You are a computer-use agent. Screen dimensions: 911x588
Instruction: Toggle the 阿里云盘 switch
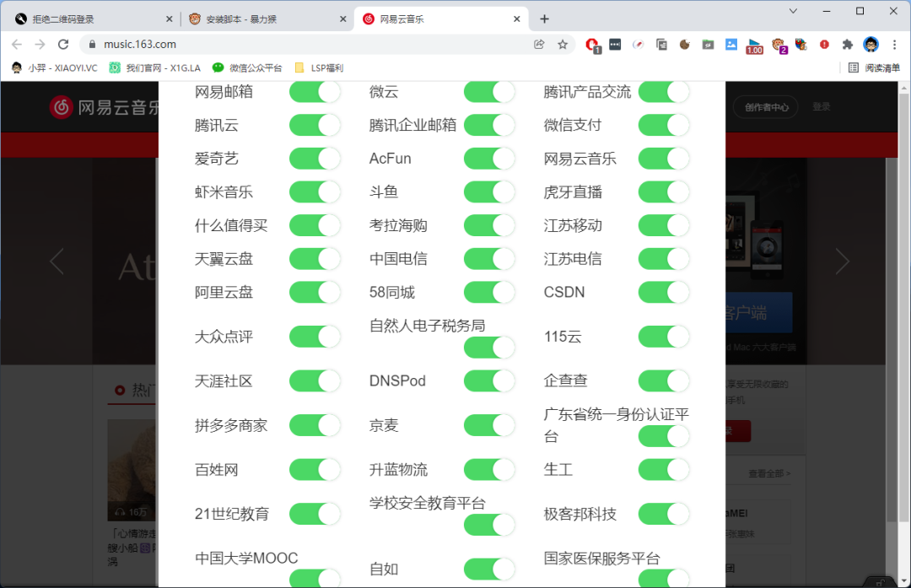(315, 292)
